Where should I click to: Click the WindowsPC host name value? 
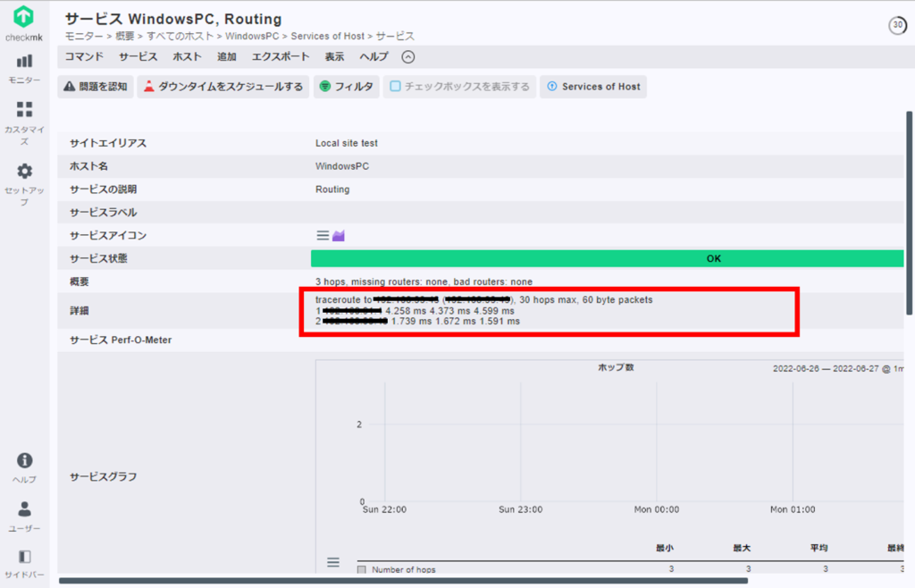(342, 166)
